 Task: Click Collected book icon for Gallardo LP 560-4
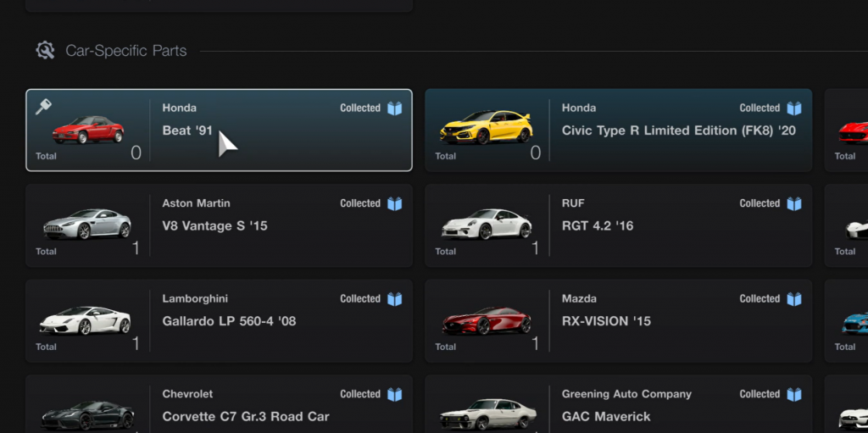coord(394,299)
